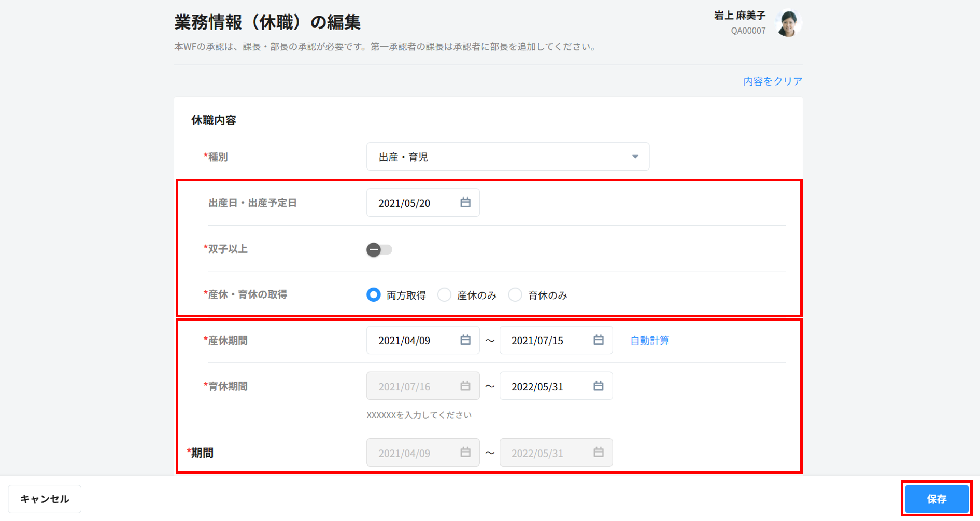This screenshot has height=521, width=980.
Task: Select the 両方取得 radio option
Action: tap(373, 295)
